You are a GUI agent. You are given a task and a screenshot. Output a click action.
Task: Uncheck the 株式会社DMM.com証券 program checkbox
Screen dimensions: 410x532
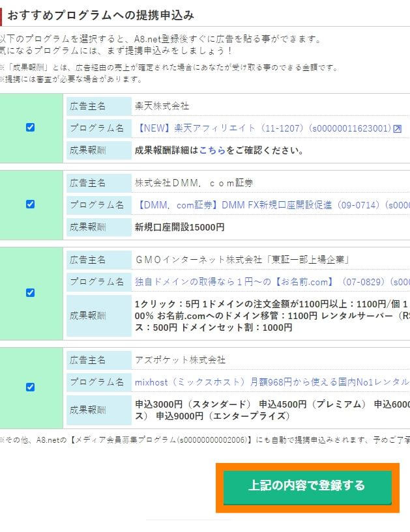point(30,204)
